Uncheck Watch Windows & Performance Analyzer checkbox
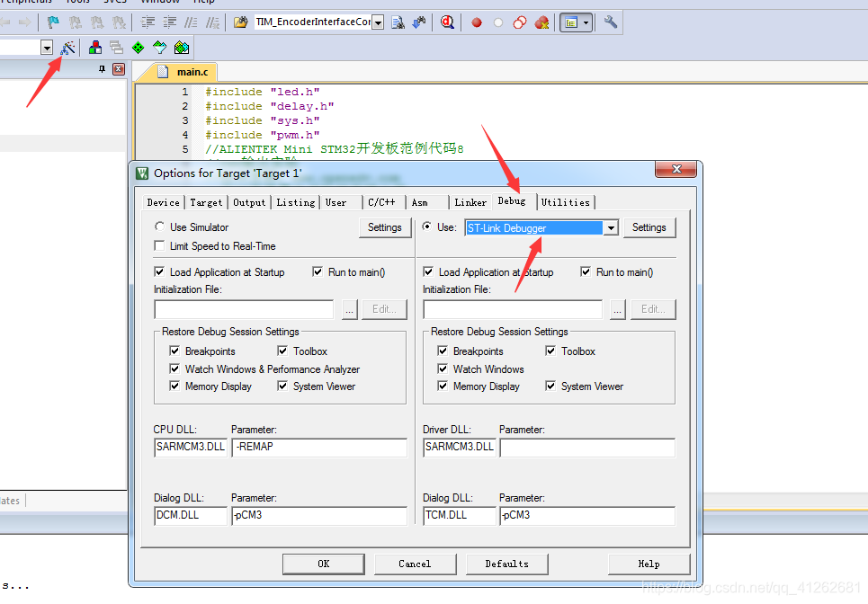 coord(174,369)
